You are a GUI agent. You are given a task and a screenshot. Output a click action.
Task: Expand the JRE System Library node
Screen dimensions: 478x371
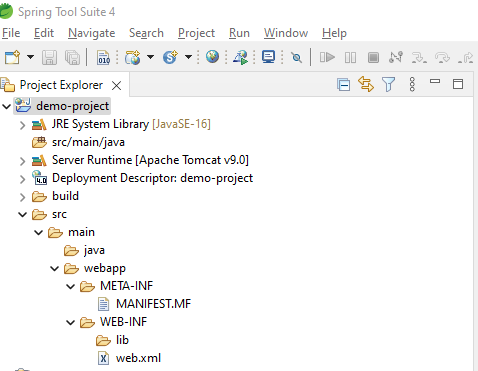(22, 125)
